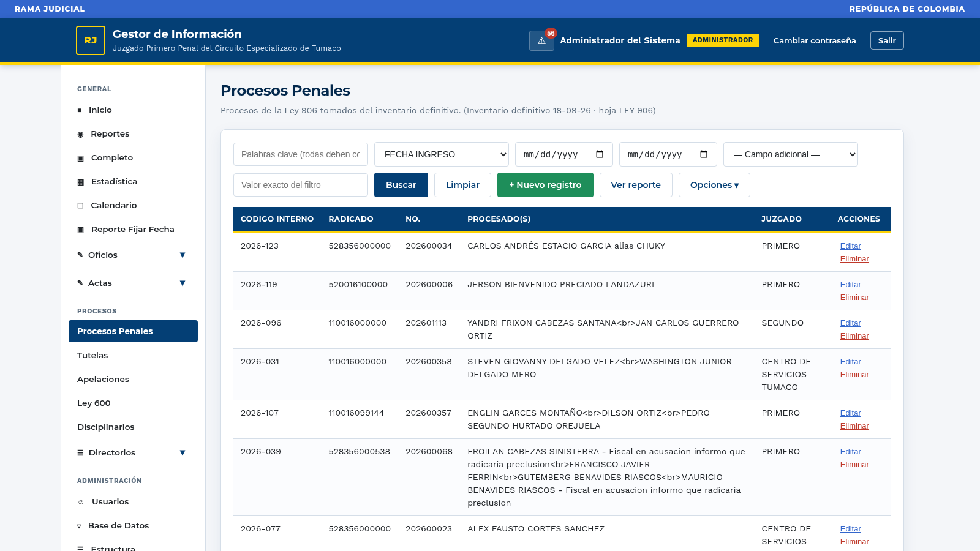This screenshot has width=980, height=551.
Task: Click the Limpiar button
Action: tap(462, 185)
